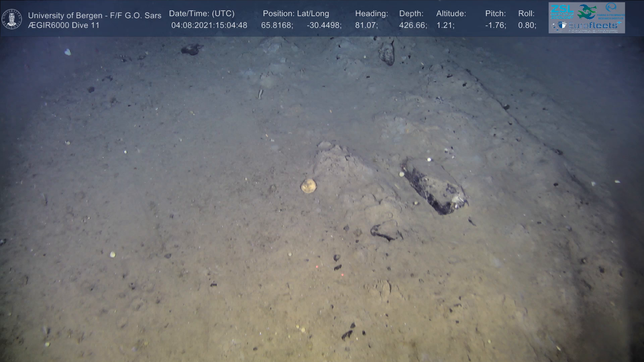This screenshot has width=644, height=362.
Task: Click the Pitch value -1.76
Action: 495,25
